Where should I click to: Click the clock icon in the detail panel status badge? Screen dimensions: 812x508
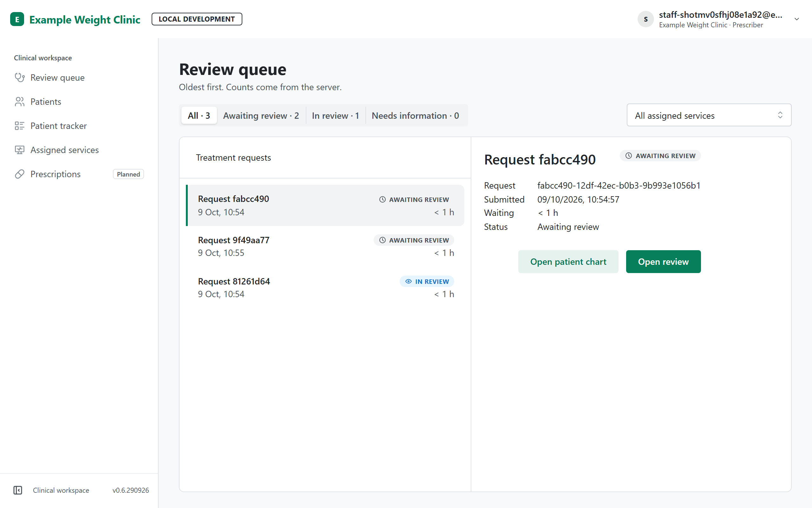pyautogui.click(x=629, y=156)
